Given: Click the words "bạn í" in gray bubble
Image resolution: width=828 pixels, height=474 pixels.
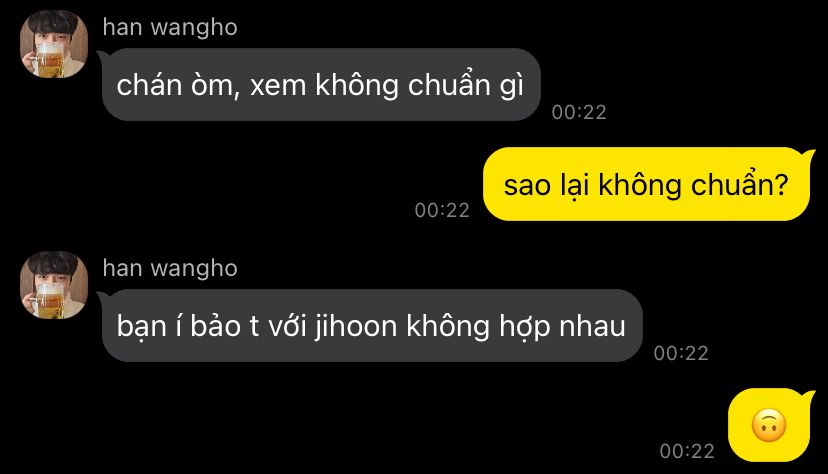Looking at the screenshot, I should (149, 326).
